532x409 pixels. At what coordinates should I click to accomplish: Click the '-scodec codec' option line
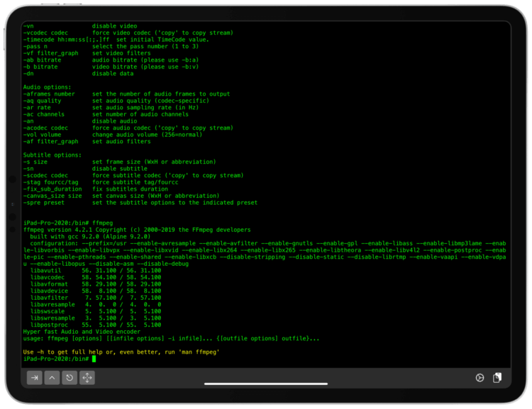click(x=133, y=175)
